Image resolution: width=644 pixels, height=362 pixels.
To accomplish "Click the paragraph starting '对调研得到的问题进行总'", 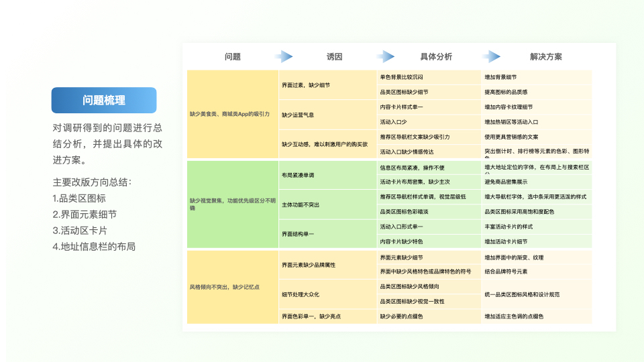I will click(x=107, y=143).
